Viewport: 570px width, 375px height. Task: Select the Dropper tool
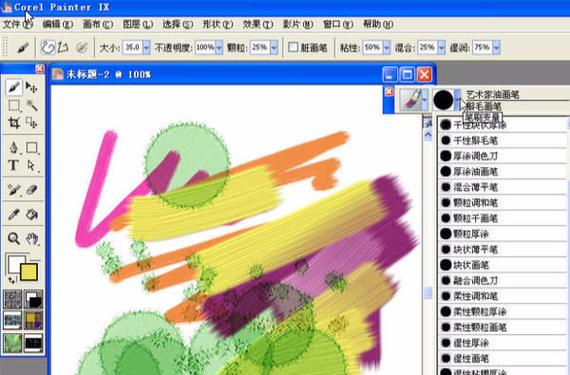[13, 214]
